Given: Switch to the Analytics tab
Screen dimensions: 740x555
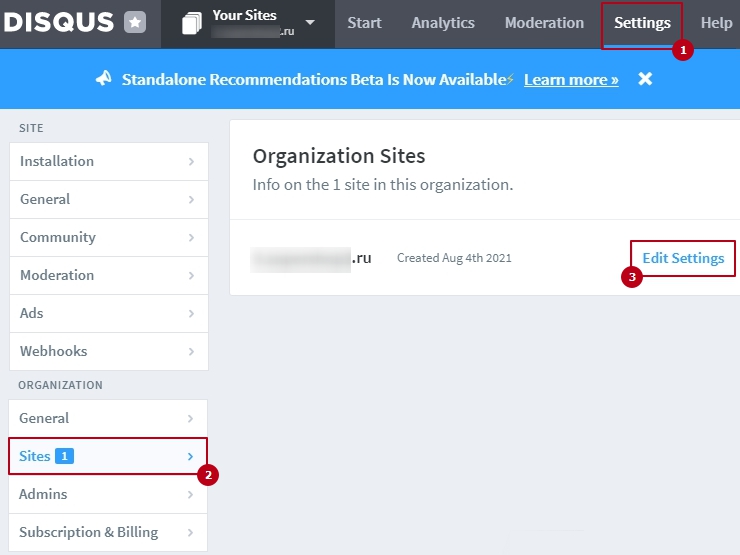Looking at the screenshot, I should [x=443, y=23].
